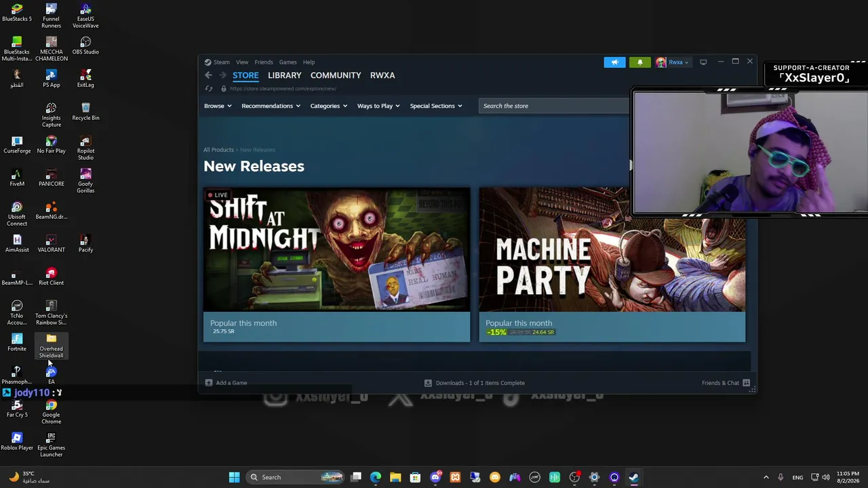Launch VALORANT from the desktop

coord(51,243)
